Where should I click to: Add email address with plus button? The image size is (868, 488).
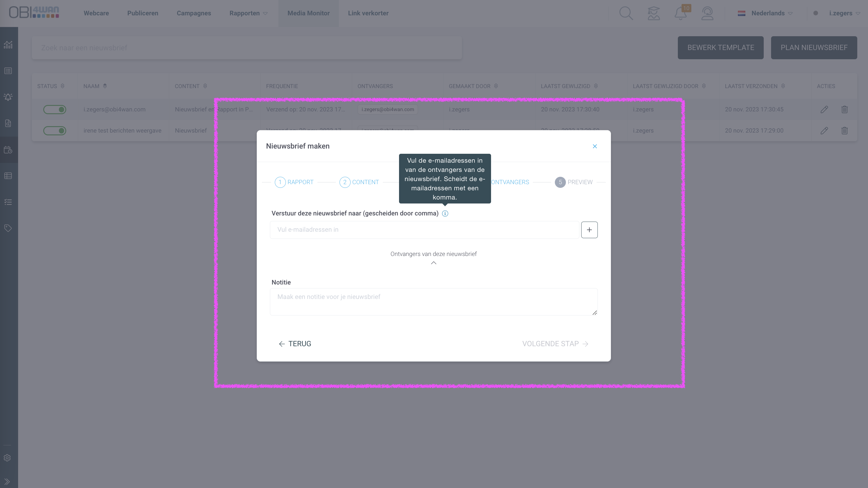pyautogui.click(x=589, y=230)
